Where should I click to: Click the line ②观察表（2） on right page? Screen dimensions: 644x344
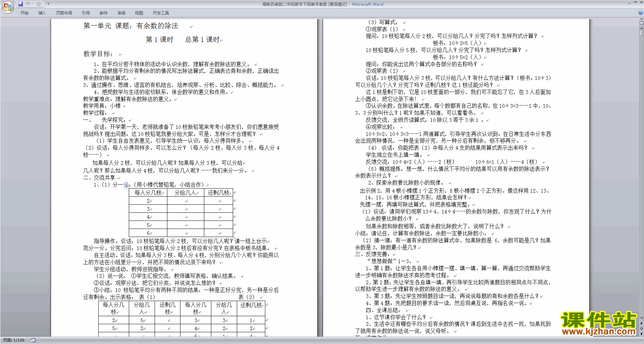[382, 71]
